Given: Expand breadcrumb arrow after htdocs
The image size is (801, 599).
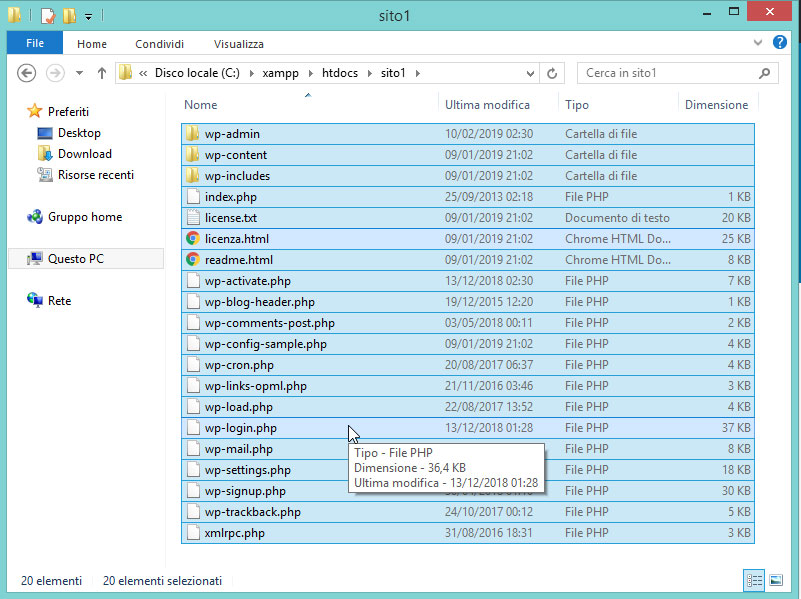Looking at the screenshot, I should pos(369,74).
